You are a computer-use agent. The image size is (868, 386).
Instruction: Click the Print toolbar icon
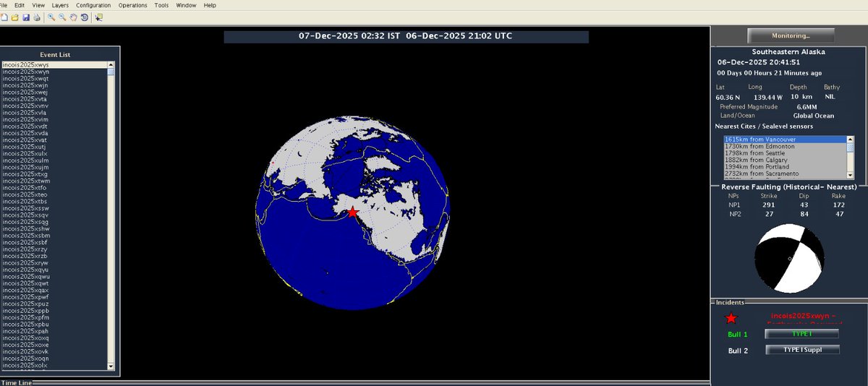37,17
